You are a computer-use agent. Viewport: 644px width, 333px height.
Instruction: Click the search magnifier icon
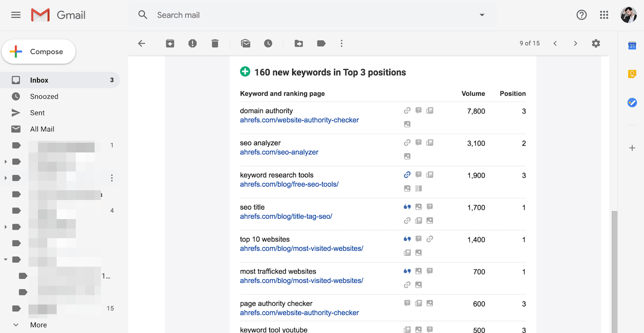coord(142,15)
